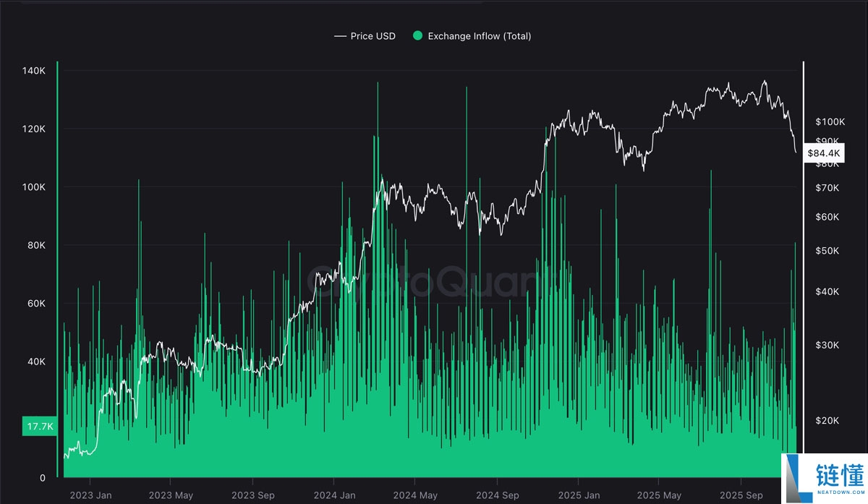Click the 140K label on the left axis

coord(35,70)
